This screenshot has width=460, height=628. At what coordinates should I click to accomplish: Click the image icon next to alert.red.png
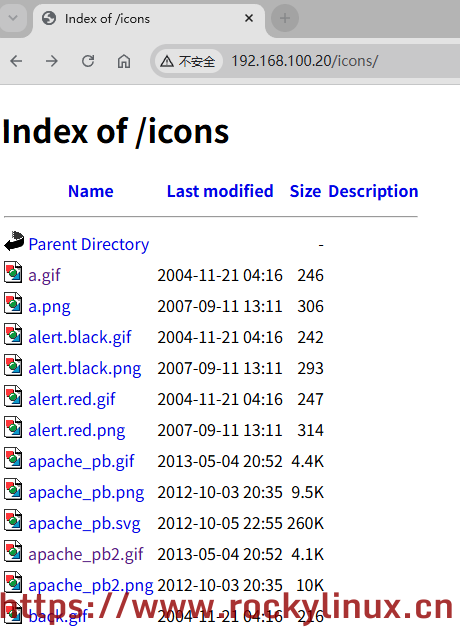point(13,427)
